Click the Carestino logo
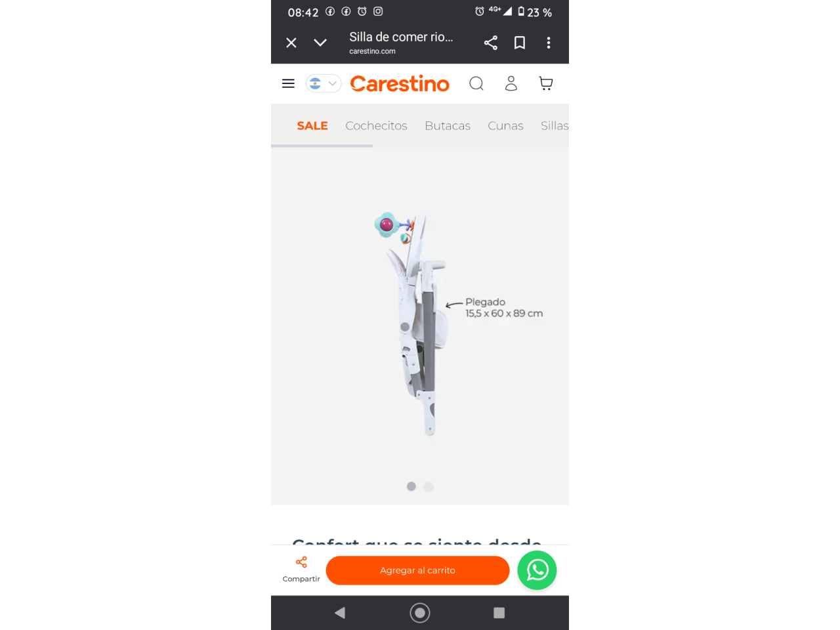840x630 pixels. pyautogui.click(x=400, y=83)
